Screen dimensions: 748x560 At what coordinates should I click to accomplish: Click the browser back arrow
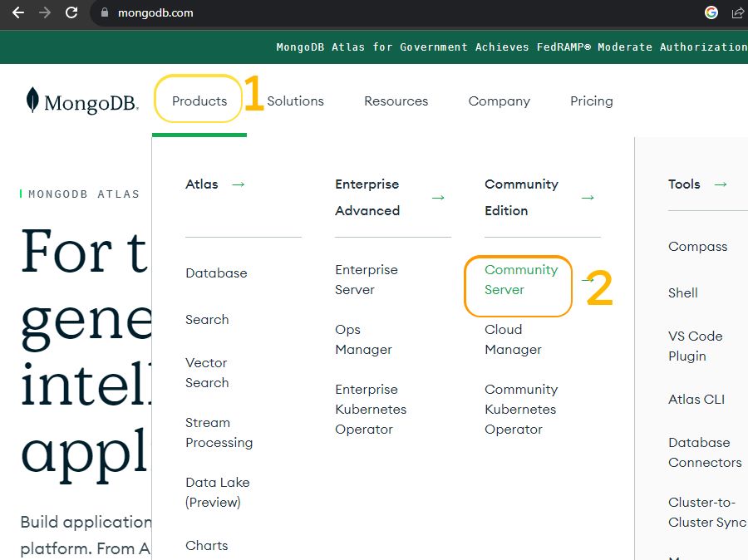point(18,13)
